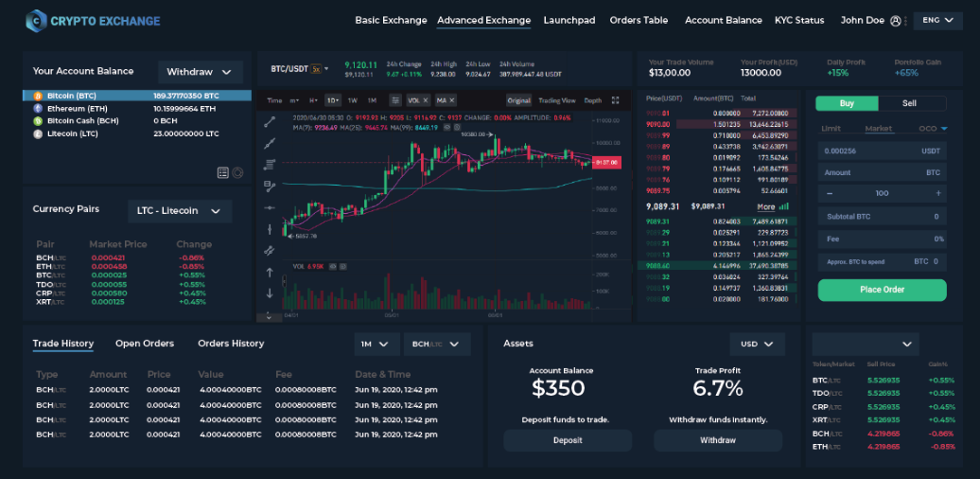
Task: Click the Crypto Exchange logo icon
Action: pyautogui.click(x=36, y=20)
